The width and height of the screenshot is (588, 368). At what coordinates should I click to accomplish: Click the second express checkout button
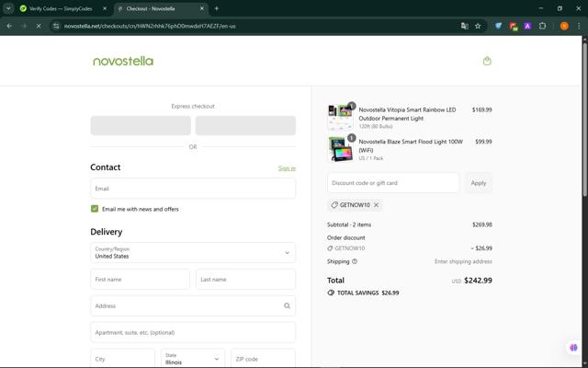(x=245, y=125)
